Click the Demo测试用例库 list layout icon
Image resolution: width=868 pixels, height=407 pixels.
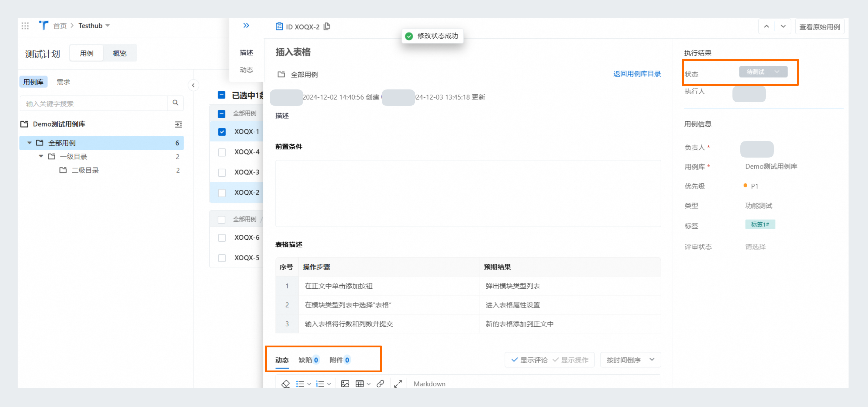178,124
